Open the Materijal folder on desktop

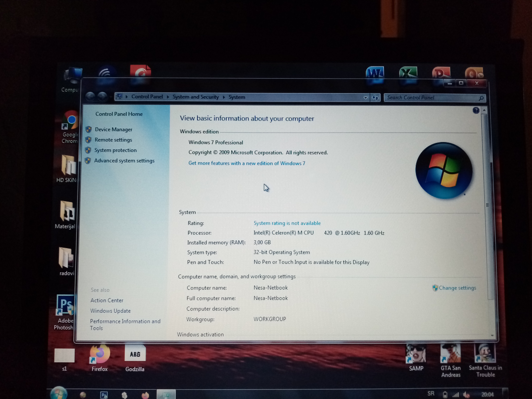[x=66, y=215]
